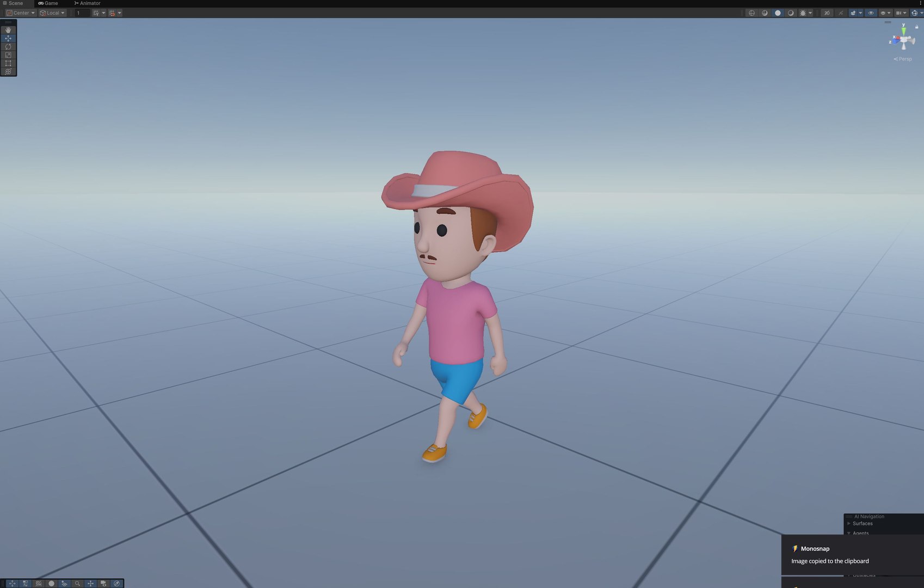Toggle hidden objects visibility eye icon

(x=871, y=13)
